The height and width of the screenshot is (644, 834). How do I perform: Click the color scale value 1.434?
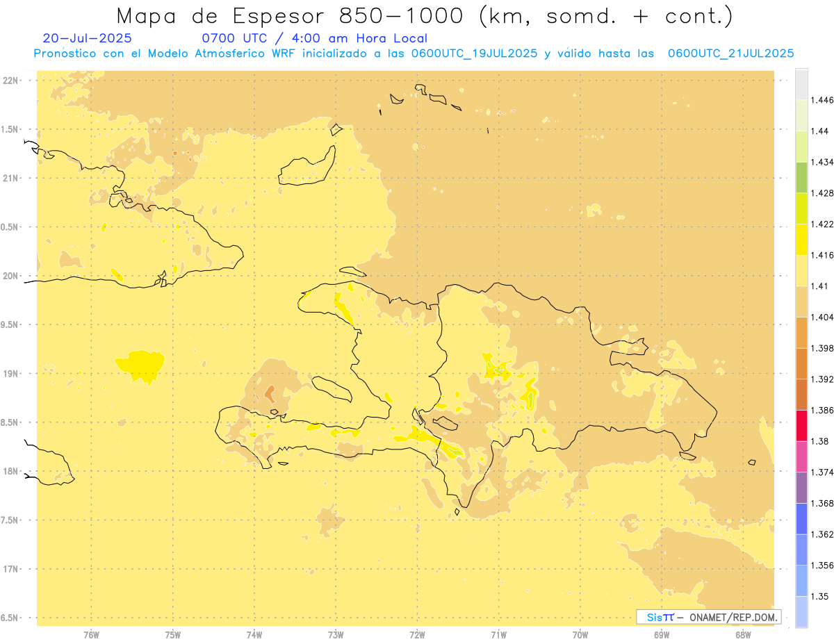pos(822,162)
